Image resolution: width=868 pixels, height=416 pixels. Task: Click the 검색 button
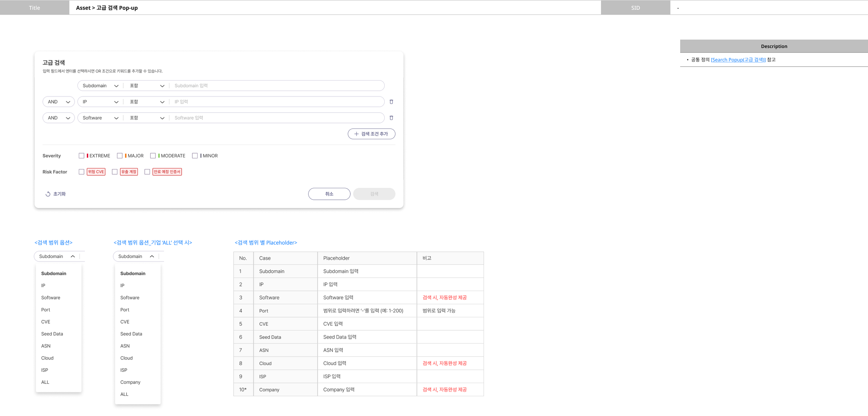click(374, 194)
